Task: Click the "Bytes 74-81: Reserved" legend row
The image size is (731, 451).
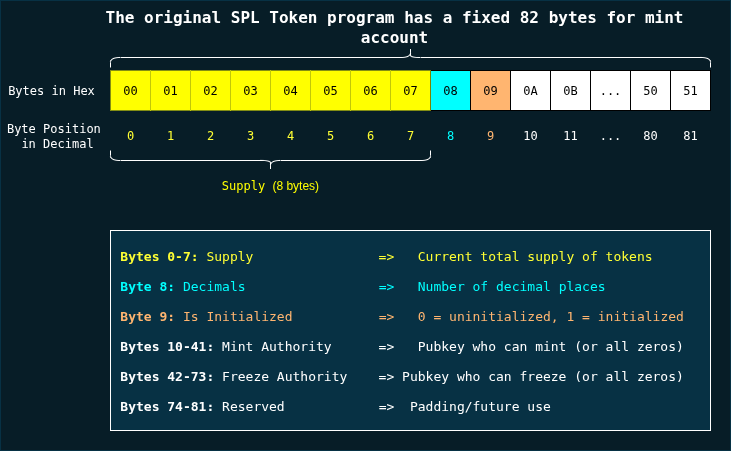Action: click(x=202, y=407)
